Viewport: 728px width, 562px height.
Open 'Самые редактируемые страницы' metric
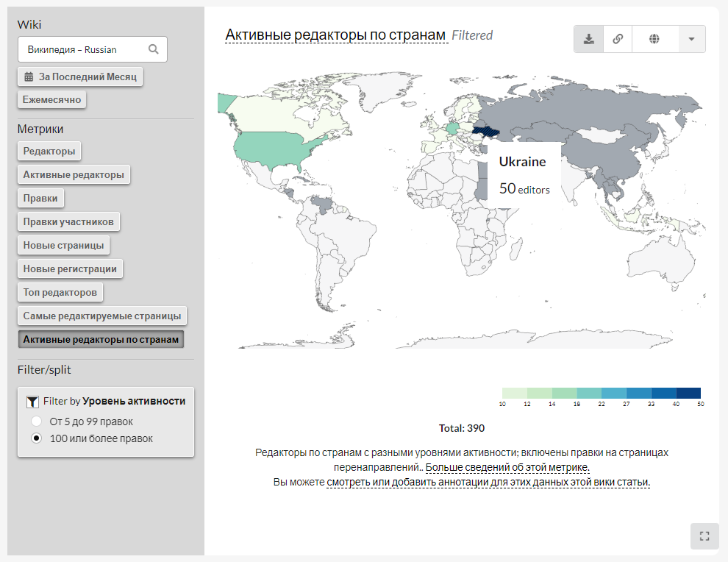tap(102, 316)
